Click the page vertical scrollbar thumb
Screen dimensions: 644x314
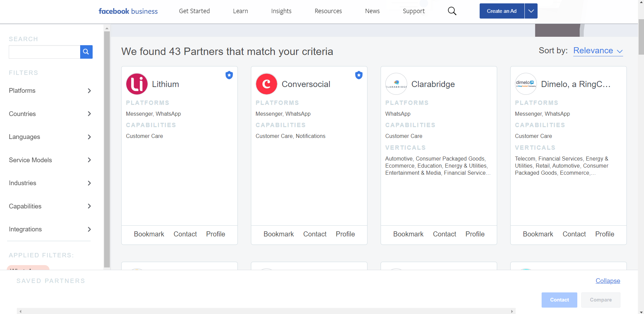pyautogui.click(x=641, y=37)
